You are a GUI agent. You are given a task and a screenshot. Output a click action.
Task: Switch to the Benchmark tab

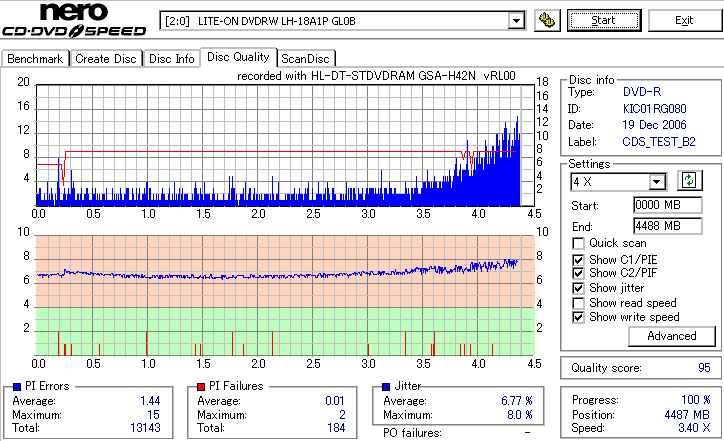(x=35, y=59)
